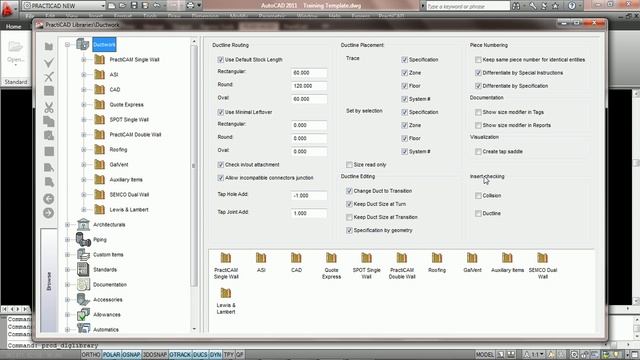Click the Piping icon in the tree
Screen dimensions: 640x360
point(83,240)
